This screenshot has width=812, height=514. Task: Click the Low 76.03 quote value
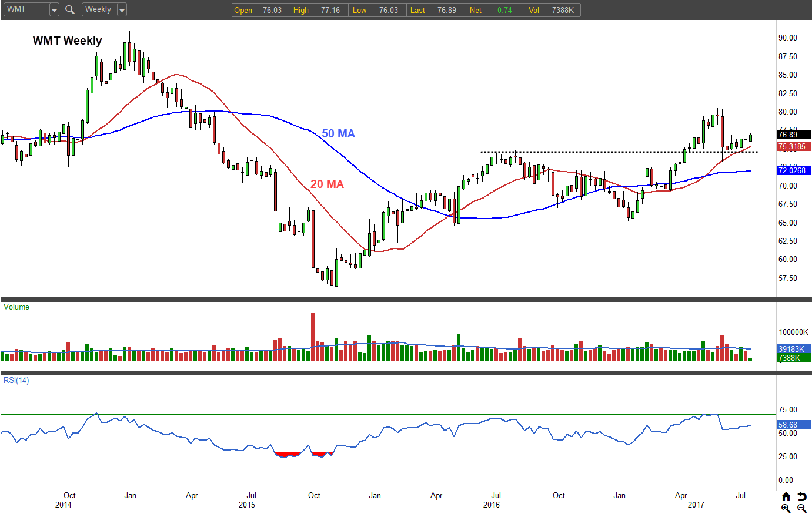point(377,10)
